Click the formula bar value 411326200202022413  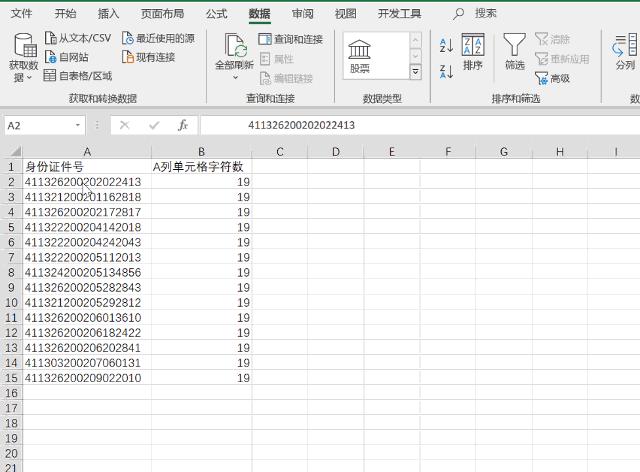[301, 125]
